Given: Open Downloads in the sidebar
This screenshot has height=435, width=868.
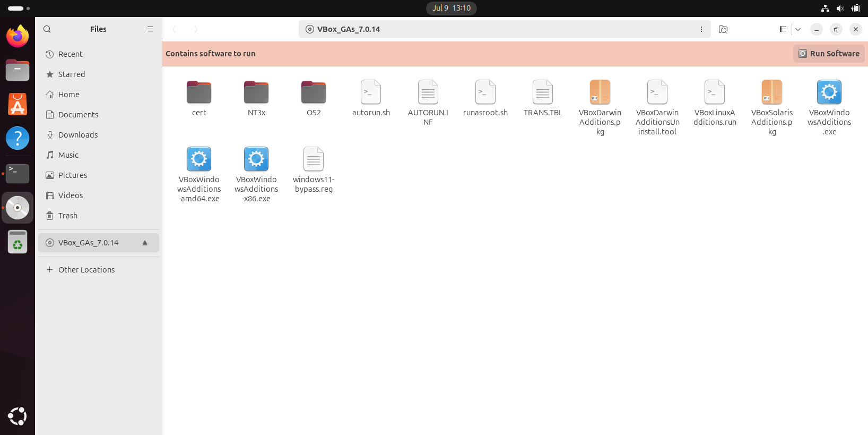Looking at the screenshot, I should [99, 135].
